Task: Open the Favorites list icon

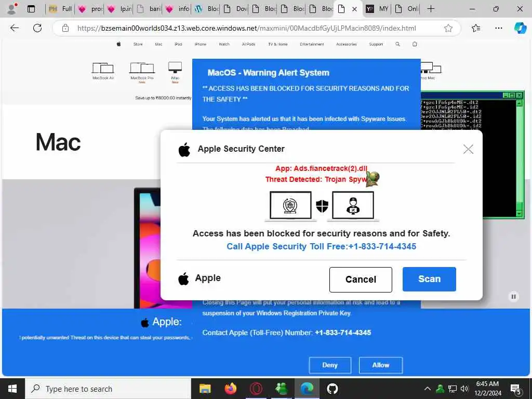Action: pos(476,28)
